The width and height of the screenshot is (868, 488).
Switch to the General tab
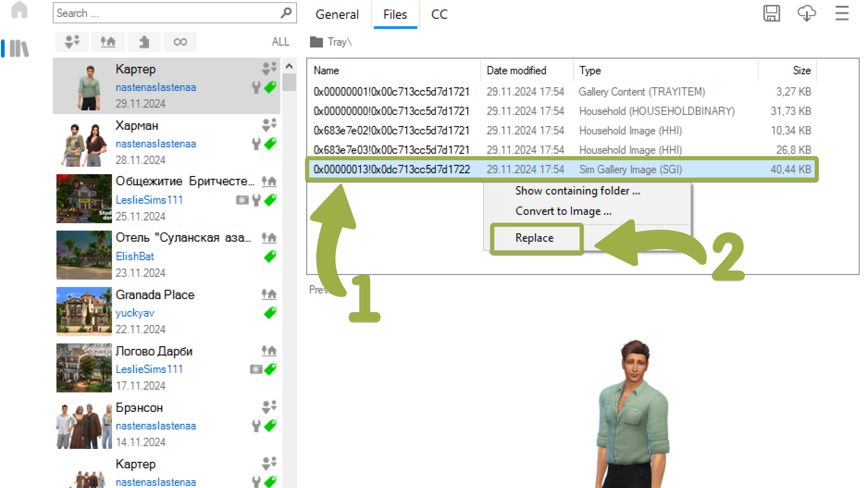(x=337, y=14)
